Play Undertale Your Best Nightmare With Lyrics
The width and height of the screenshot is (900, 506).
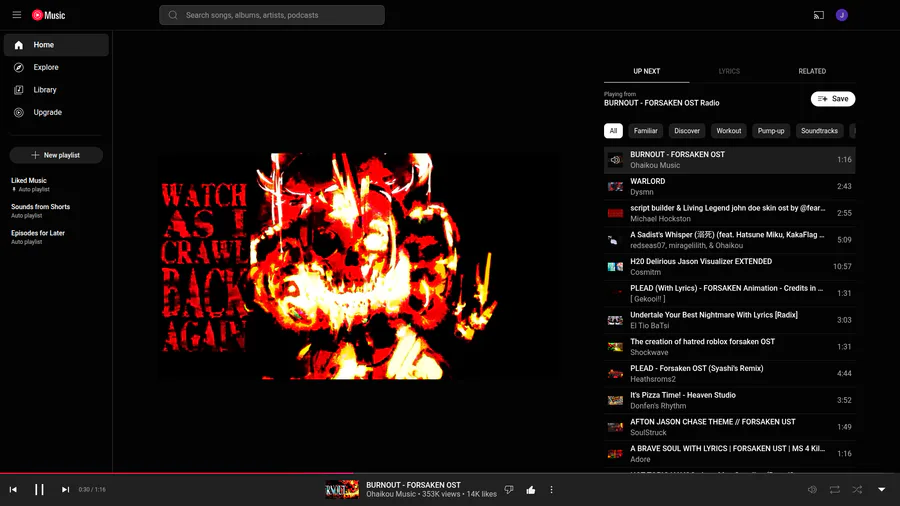[x=730, y=320]
